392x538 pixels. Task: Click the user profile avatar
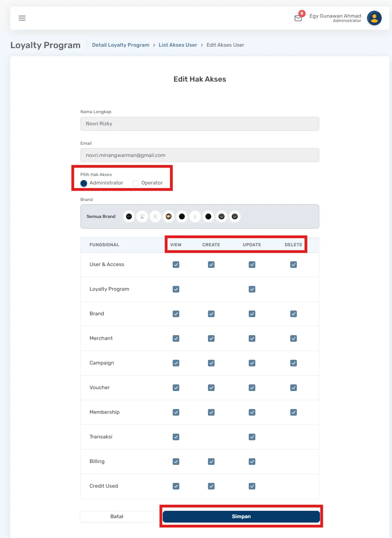pyautogui.click(x=374, y=18)
